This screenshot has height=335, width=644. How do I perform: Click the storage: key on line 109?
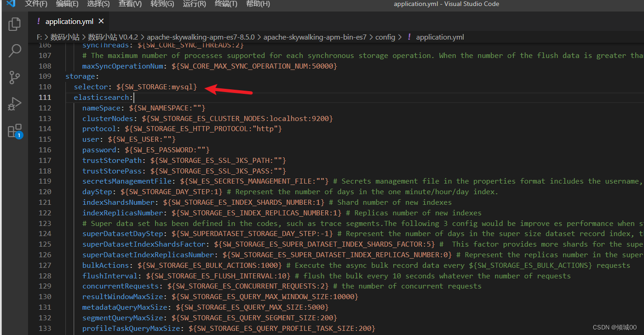point(82,76)
